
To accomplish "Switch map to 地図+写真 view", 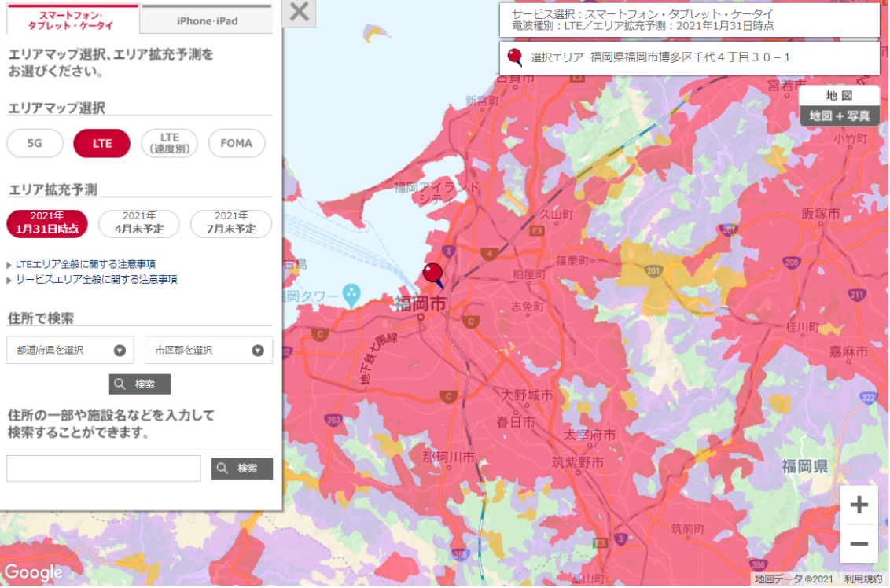I will [840, 116].
